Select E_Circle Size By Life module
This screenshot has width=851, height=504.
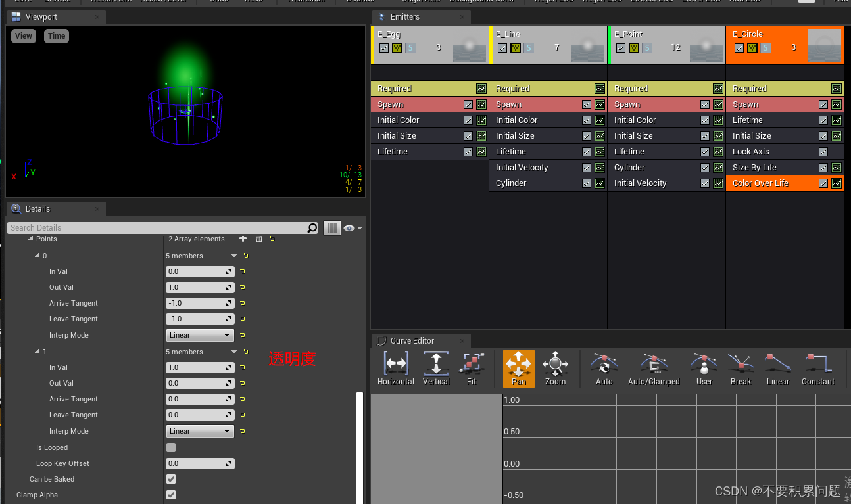click(x=785, y=168)
